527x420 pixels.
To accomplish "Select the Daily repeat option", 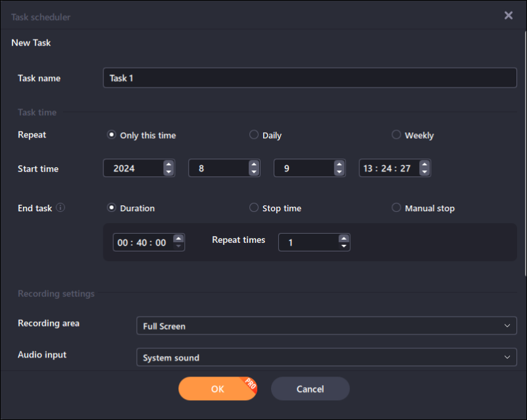I will tap(254, 135).
